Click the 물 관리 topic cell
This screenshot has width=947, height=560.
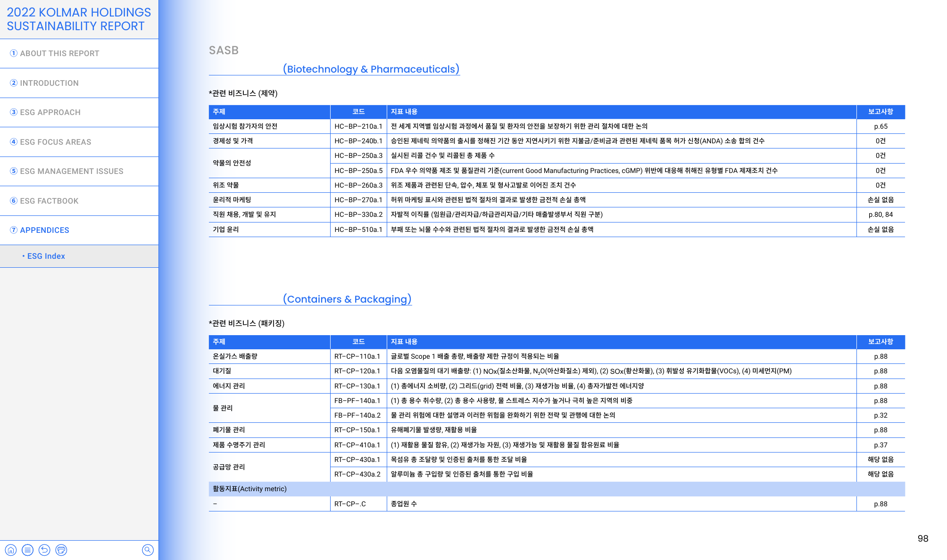(x=269, y=408)
